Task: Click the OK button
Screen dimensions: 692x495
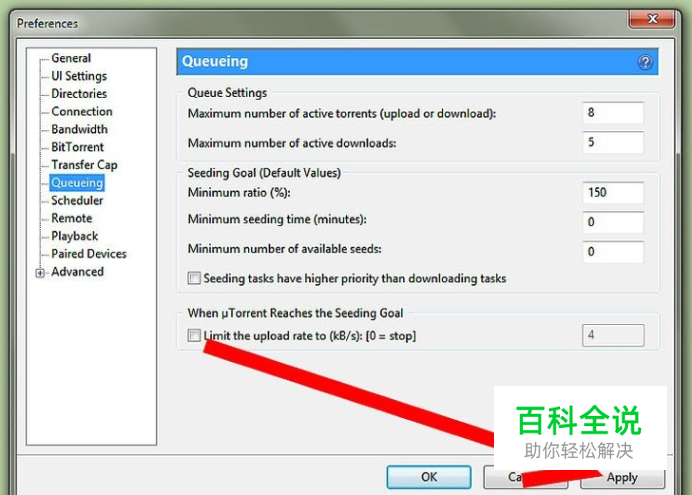Action: tap(429, 477)
